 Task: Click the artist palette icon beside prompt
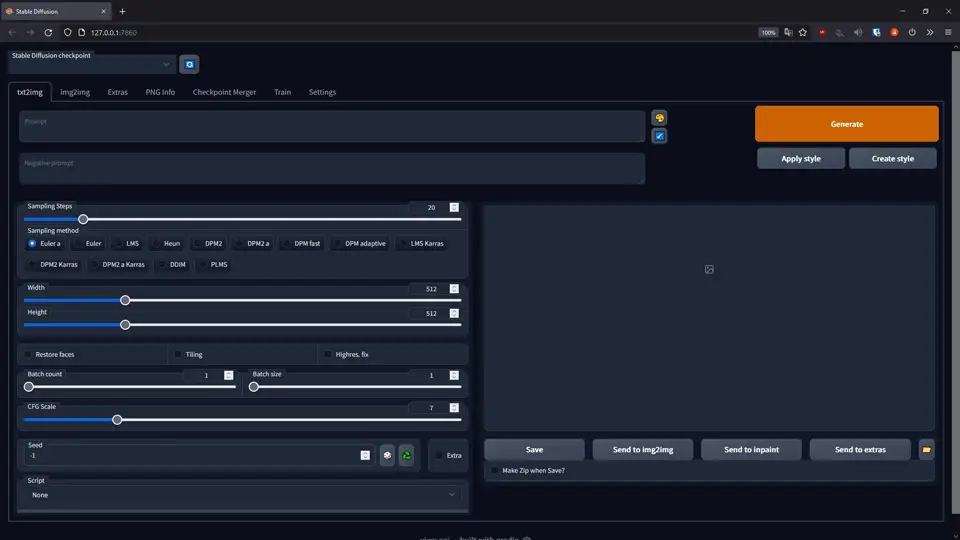tap(659, 118)
